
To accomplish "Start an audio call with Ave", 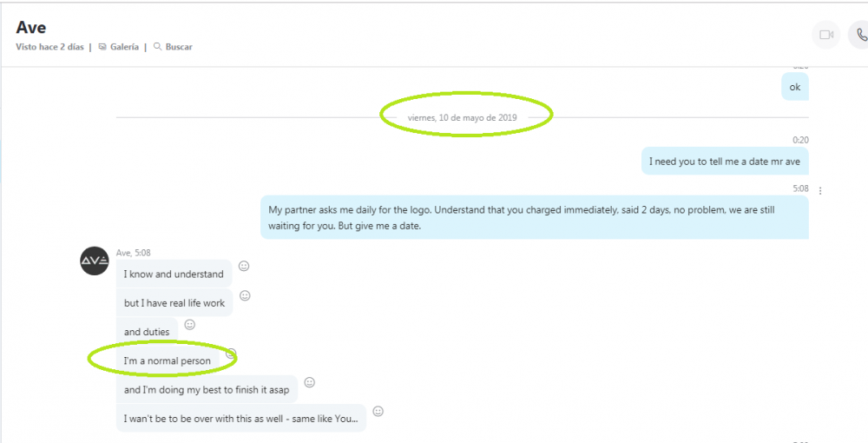I will pyautogui.click(x=860, y=35).
